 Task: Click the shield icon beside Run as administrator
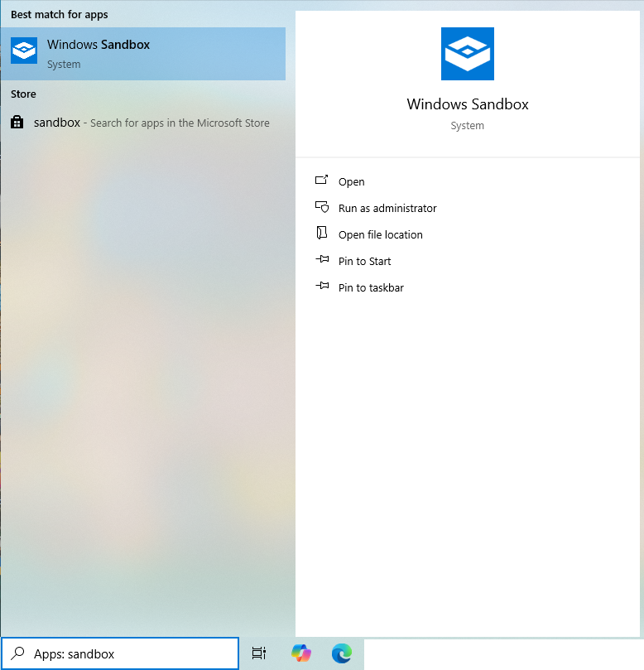pos(322,207)
